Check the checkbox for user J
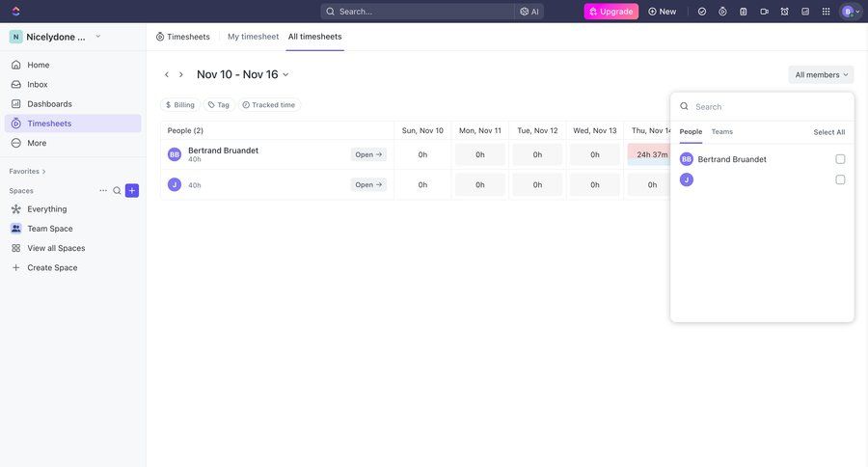 click(840, 179)
